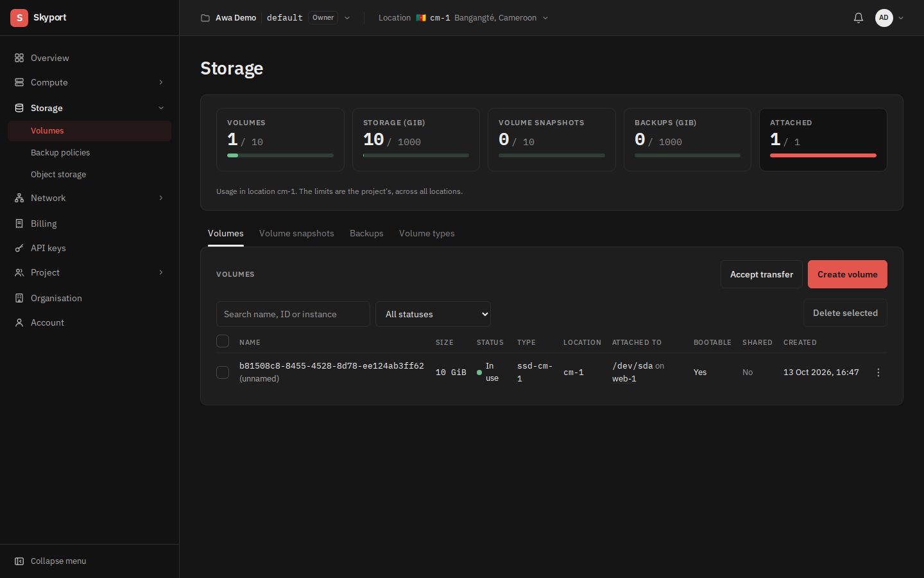Click the Volumes usage progress bar
This screenshot has height=578, width=924.
(x=280, y=155)
